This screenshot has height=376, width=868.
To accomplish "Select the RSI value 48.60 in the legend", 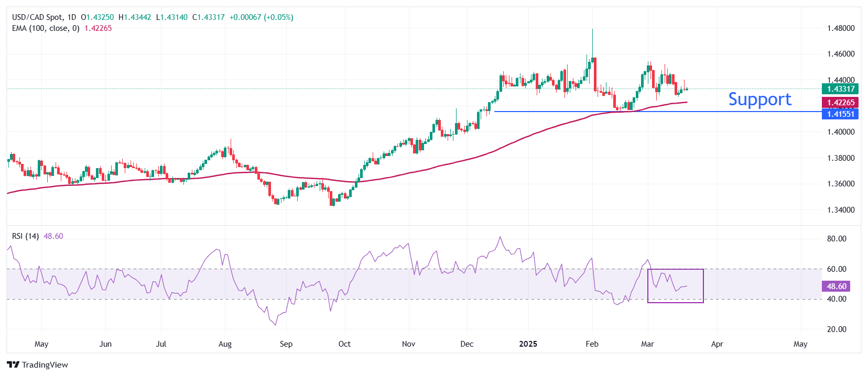I will [x=53, y=236].
